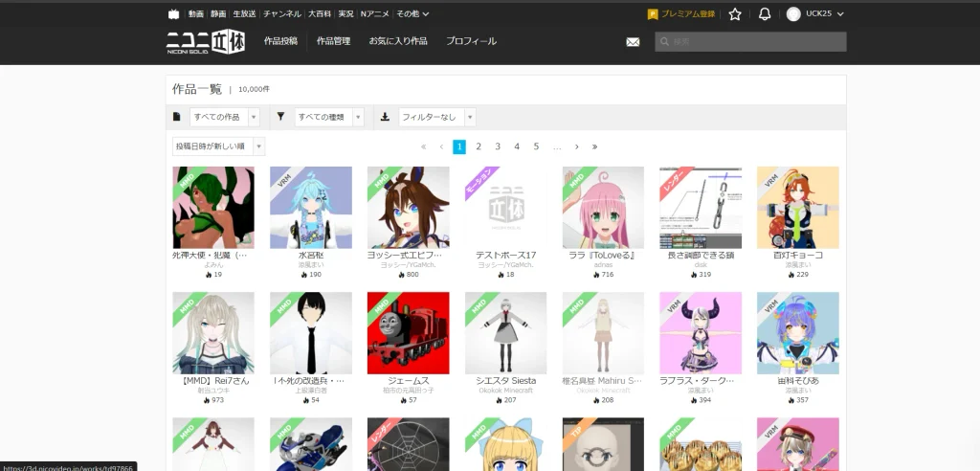Open the すべての種類 dropdown
The height and width of the screenshot is (471, 980).
pos(329,117)
